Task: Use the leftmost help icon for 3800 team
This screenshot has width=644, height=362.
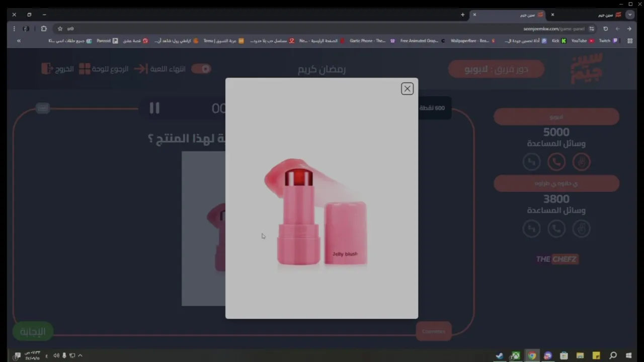Action: 531,229
